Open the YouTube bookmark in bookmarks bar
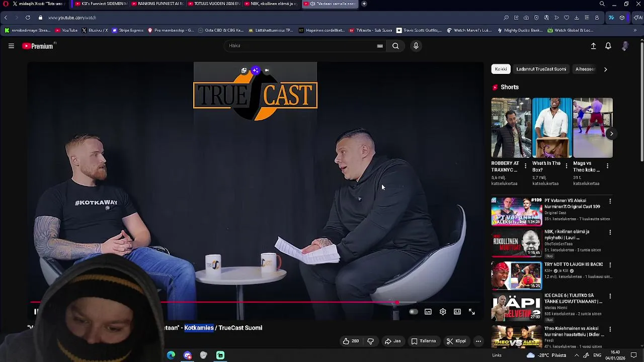The width and height of the screenshot is (644, 362). tap(66, 30)
